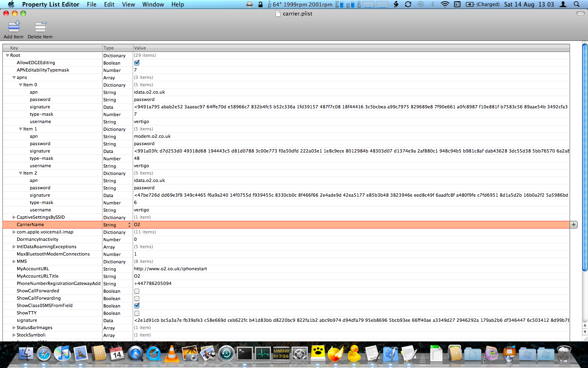The height and width of the screenshot is (368, 588).
Task: Click the Type column header
Action: click(x=118, y=48)
